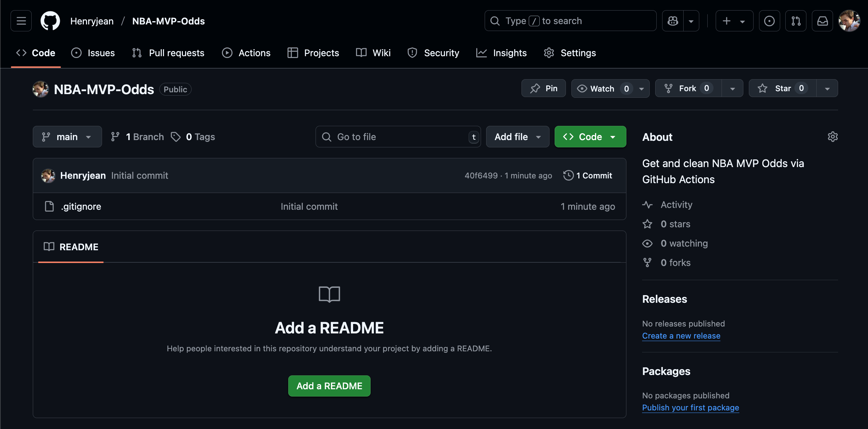Expand the main branch dropdown
This screenshot has height=429, width=868.
(67, 137)
